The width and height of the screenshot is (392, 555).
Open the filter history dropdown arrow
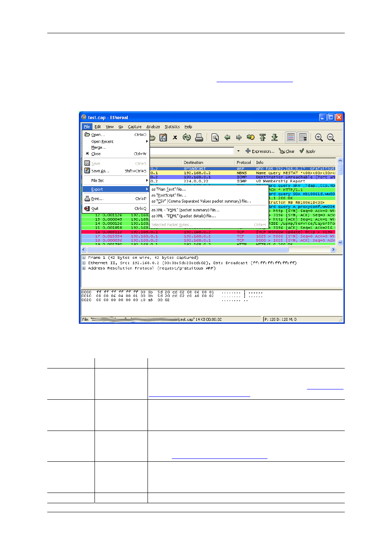[238, 151]
